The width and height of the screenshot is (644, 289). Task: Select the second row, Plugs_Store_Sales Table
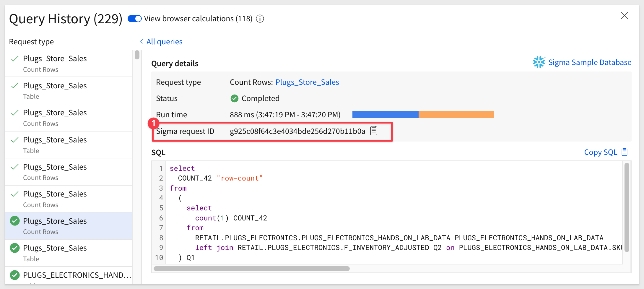pyautogui.click(x=69, y=91)
